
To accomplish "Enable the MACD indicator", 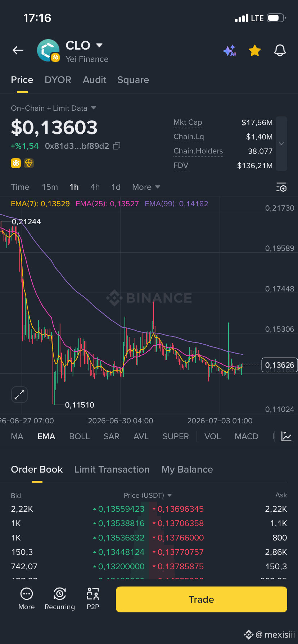I will pyautogui.click(x=247, y=436).
